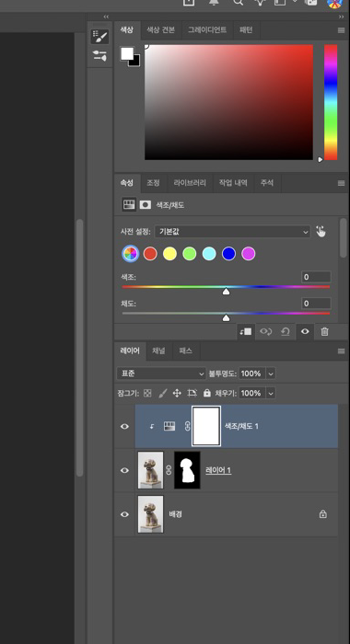Click the lightbulb Discover icon
Screen dimensions: 350x644
coord(260,2)
